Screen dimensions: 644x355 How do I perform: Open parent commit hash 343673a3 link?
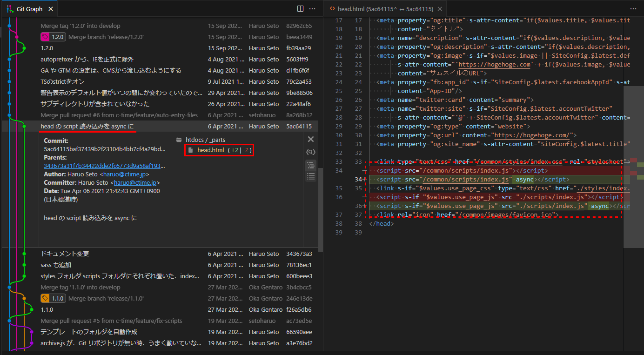click(x=105, y=166)
